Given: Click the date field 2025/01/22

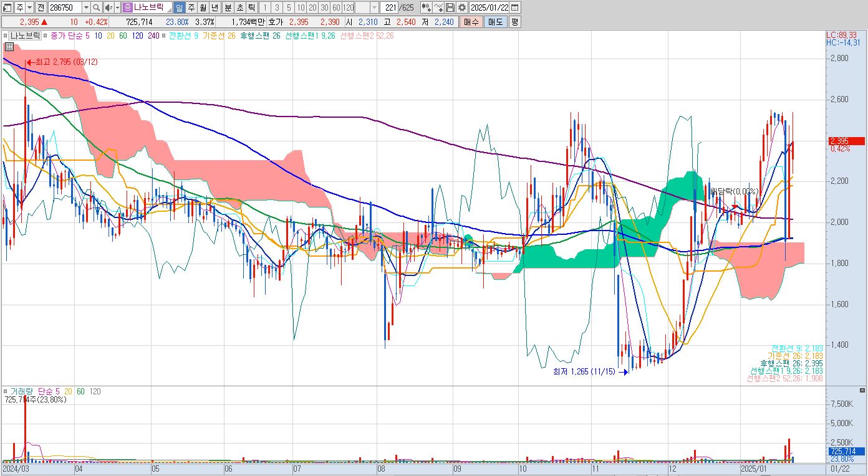Looking at the screenshot, I should coord(490,7).
